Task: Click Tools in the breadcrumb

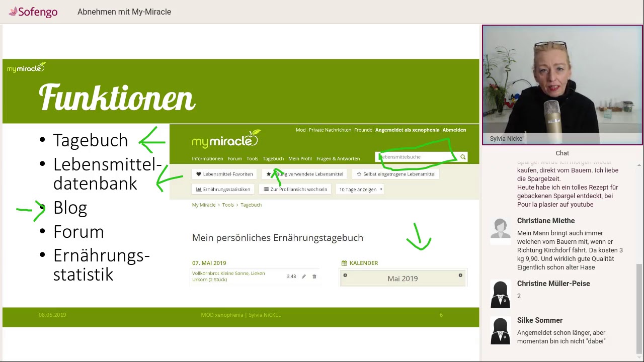Action: click(228, 205)
